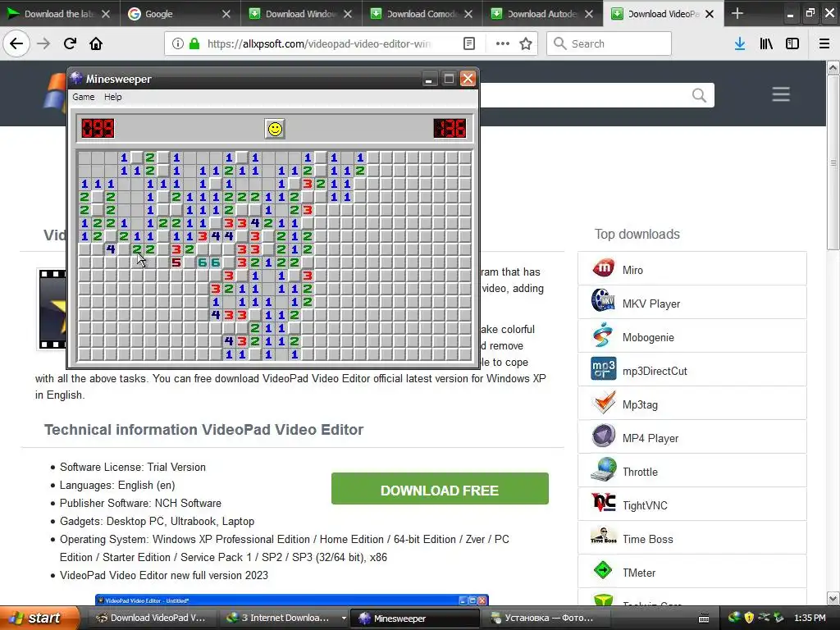Screen dimensions: 840x630
Task: Go to the Firefox home page icon
Action: (96, 43)
